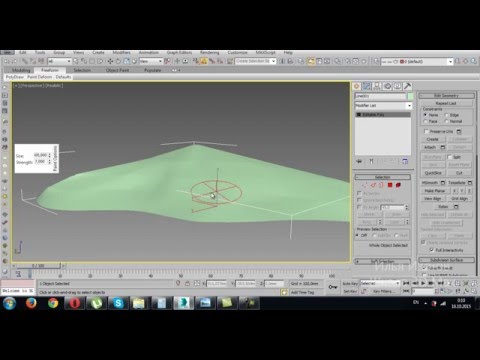Open the Modifiers menu

[x=121, y=53]
